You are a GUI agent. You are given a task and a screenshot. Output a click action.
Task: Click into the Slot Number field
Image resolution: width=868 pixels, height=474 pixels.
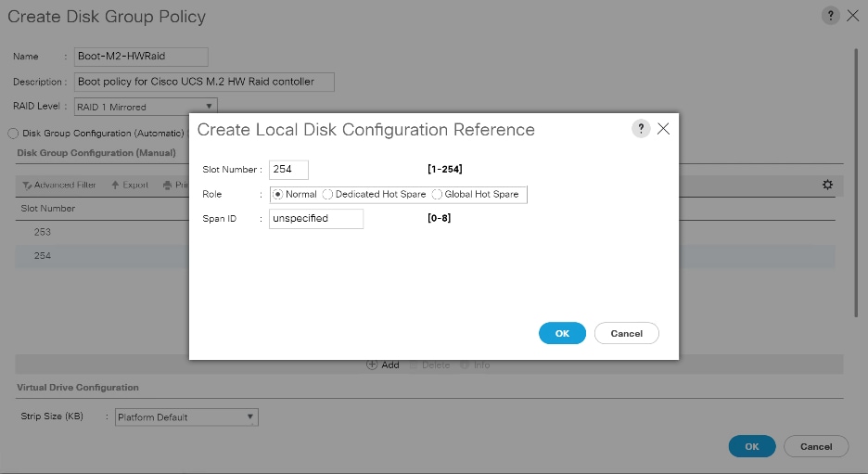coord(288,170)
